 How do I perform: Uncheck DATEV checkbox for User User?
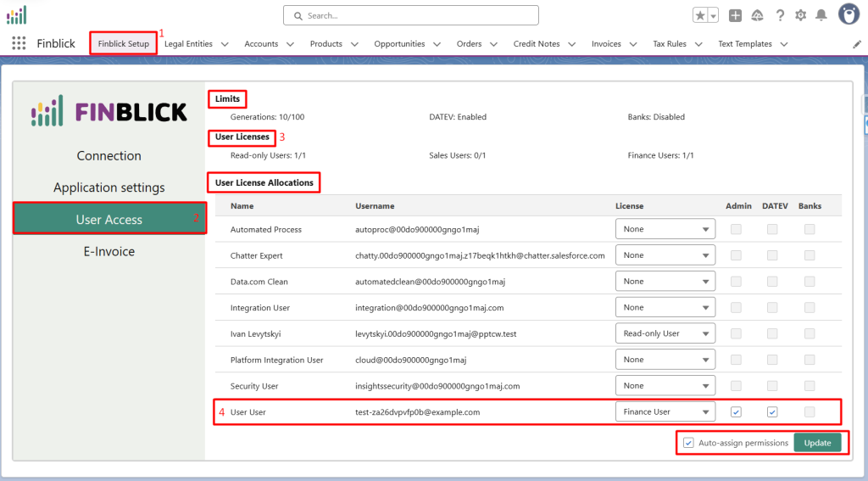point(772,412)
